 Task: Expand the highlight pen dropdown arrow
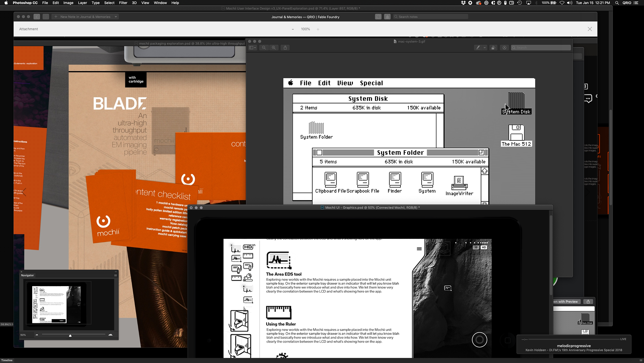coord(485,48)
